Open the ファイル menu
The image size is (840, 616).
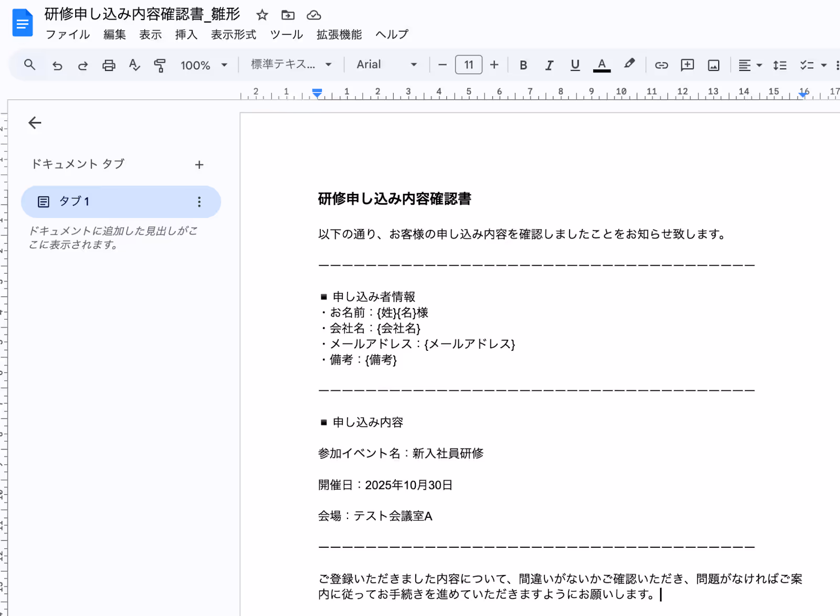point(68,35)
